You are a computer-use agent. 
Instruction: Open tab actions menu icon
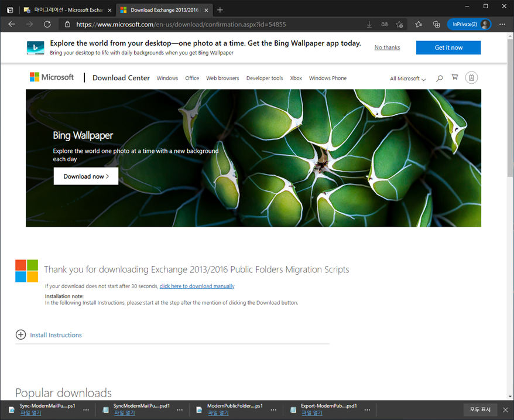10,10
